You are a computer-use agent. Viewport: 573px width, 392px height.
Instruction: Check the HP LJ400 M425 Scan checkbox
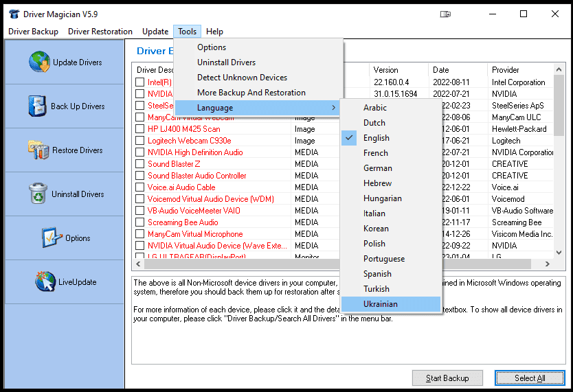coord(139,129)
